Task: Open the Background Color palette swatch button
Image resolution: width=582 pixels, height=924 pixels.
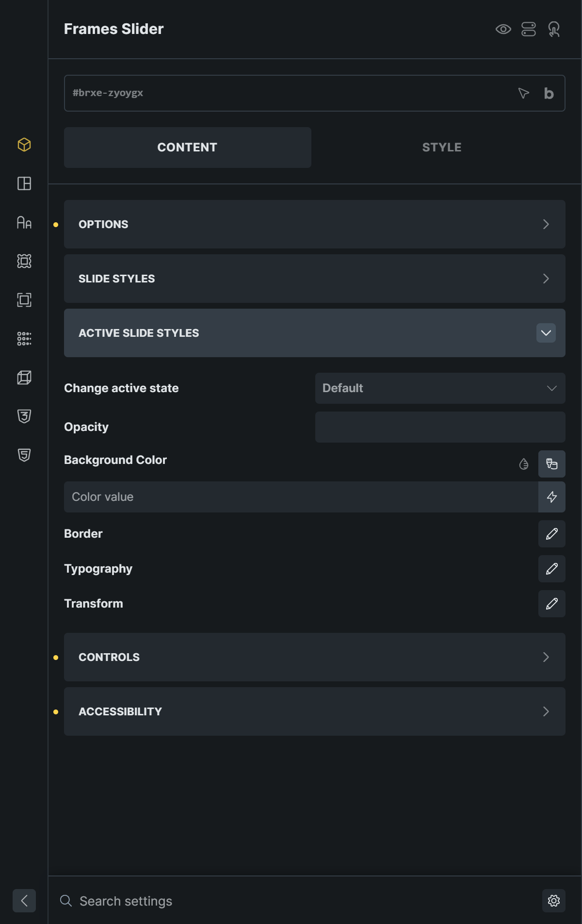Action: 552,464
